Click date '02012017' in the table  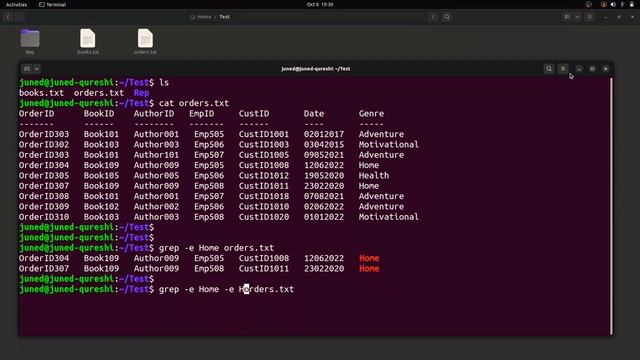[324, 134]
